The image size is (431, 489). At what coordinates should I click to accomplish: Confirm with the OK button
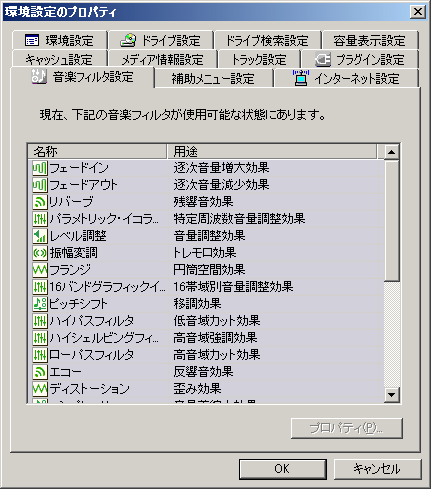point(282,469)
